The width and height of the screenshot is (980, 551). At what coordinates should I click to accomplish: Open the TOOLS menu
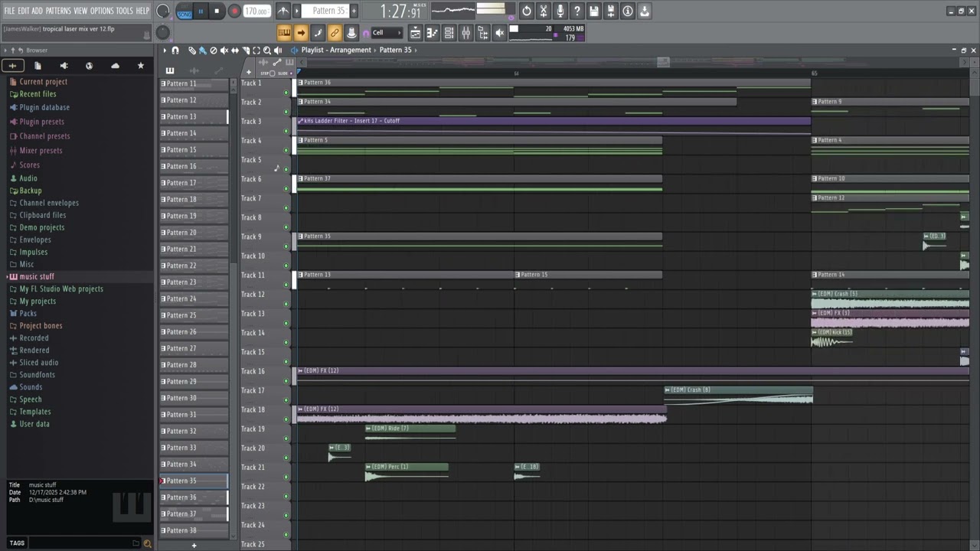(x=124, y=11)
